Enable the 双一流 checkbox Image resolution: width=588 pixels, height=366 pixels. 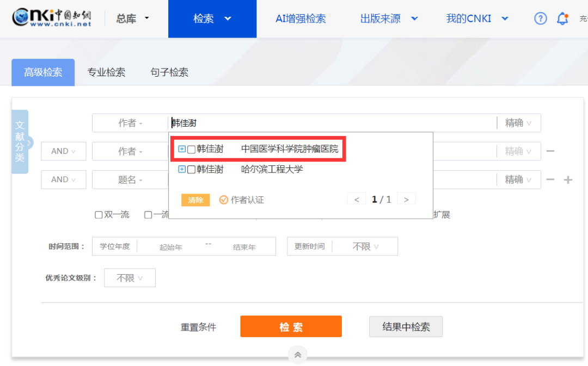pos(99,215)
